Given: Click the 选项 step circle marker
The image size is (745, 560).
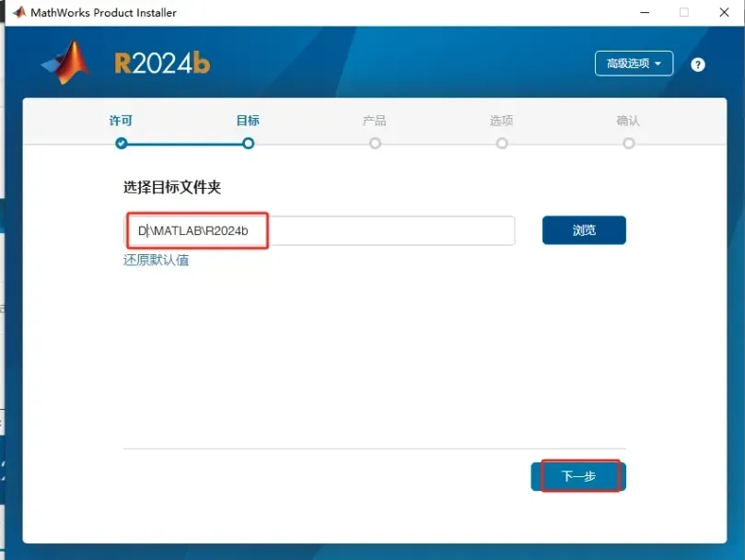Looking at the screenshot, I should click(502, 143).
